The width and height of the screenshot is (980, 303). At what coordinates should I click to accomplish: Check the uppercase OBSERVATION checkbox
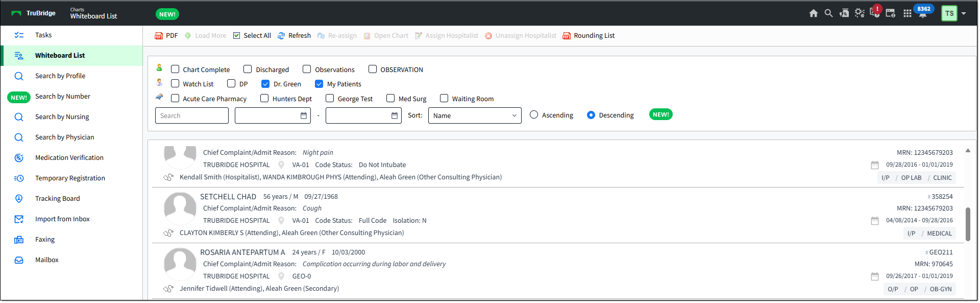coord(373,69)
